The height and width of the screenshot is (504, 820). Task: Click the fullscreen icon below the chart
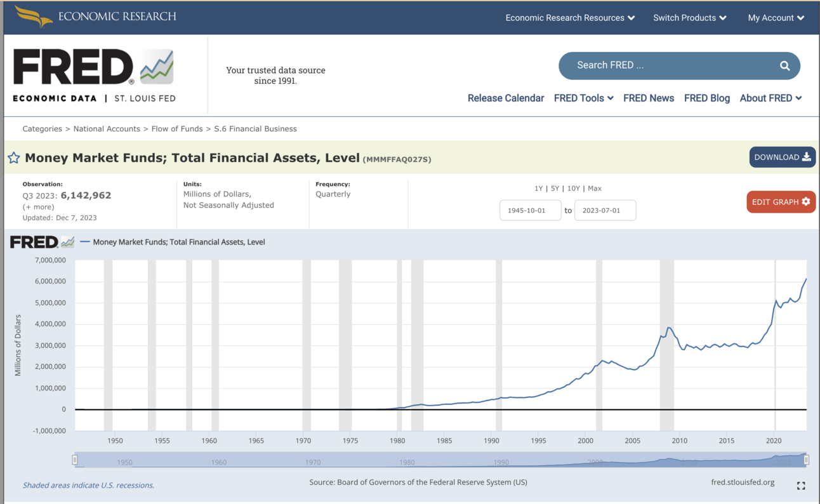[x=801, y=486]
